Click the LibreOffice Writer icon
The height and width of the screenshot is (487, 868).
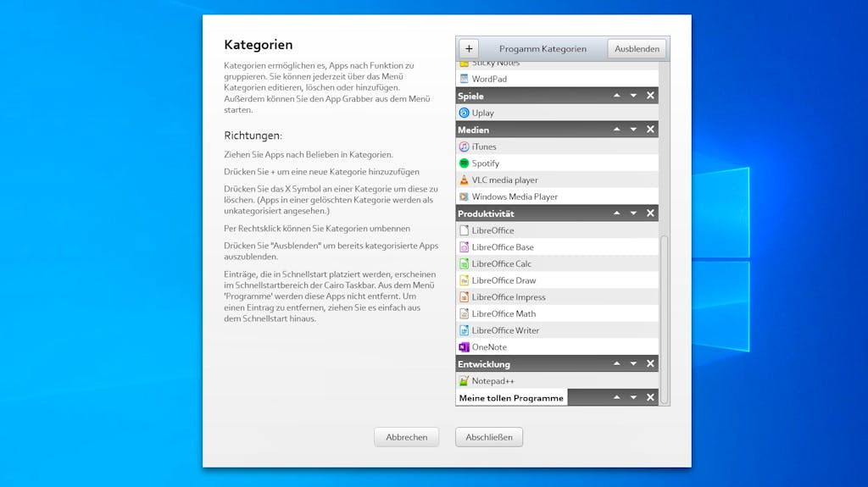[464, 329]
